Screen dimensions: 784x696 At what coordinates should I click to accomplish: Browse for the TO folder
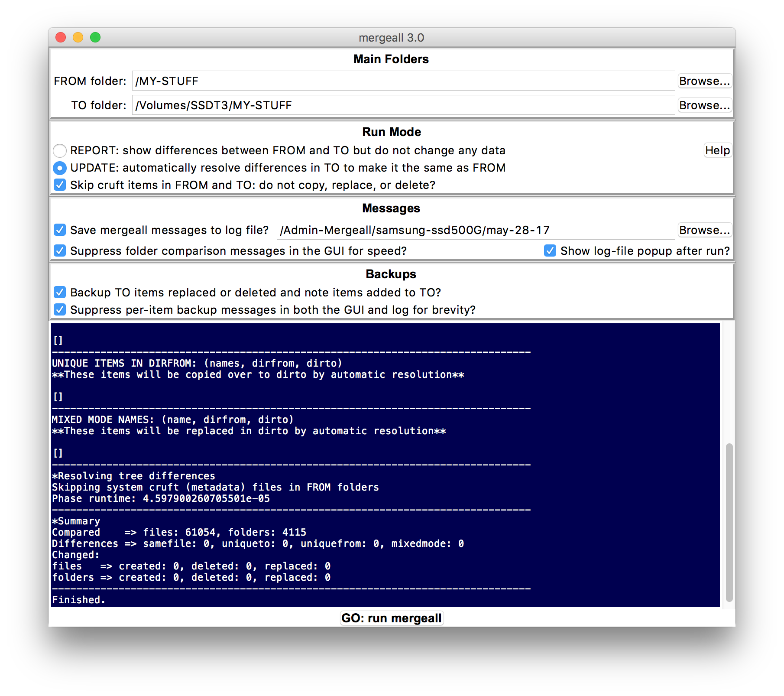tap(705, 105)
